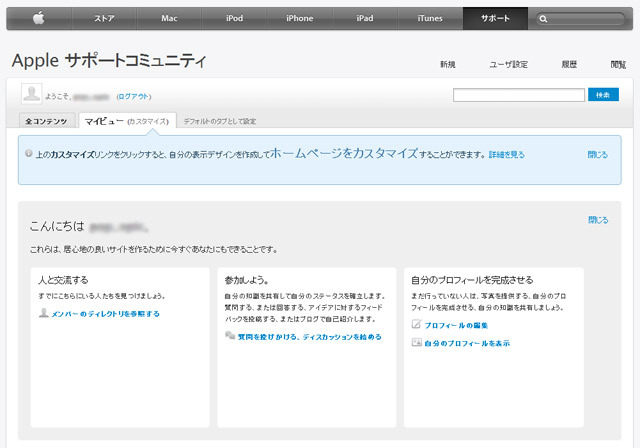The width and height of the screenshot is (640, 448).
Task: Open メンバーのディレクトリを参照する link
Action: (x=105, y=314)
